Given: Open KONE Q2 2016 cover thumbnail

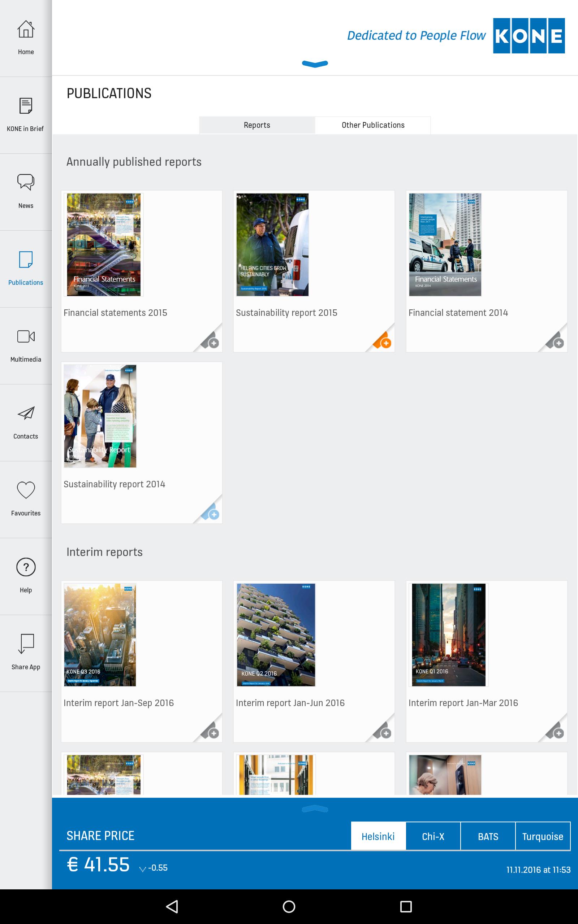Looking at the screenshot, I should point(276,635).
